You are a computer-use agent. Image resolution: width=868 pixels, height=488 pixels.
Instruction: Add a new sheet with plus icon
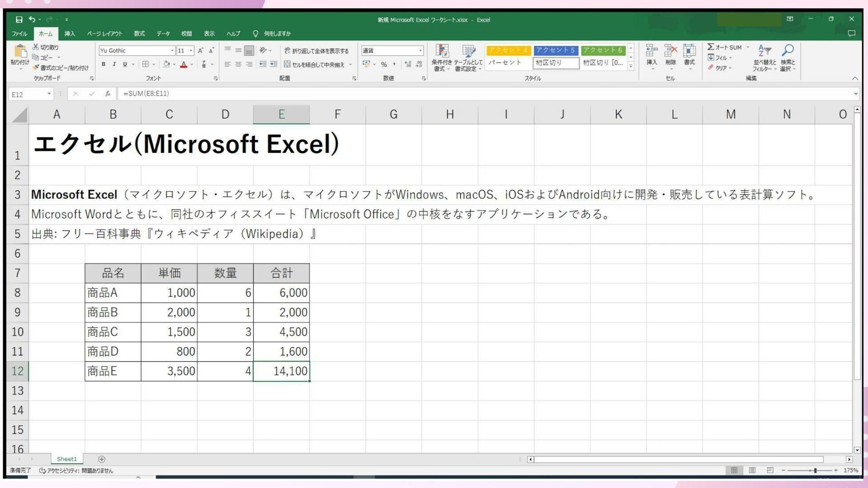coord(102,459)
